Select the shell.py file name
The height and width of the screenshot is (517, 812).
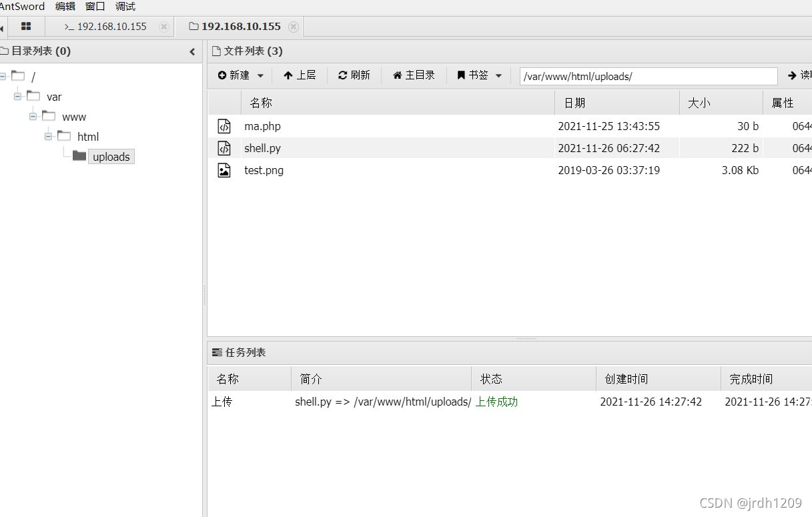262,148
